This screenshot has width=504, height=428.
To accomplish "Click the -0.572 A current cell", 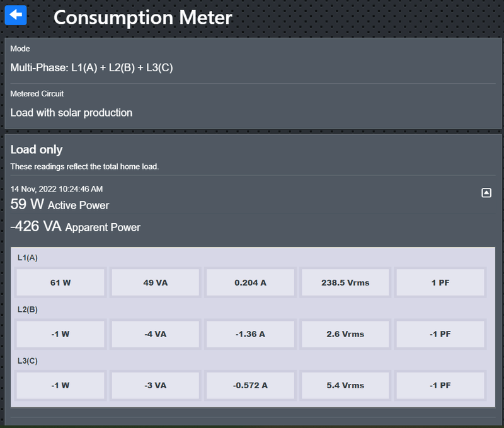I will tap(250, 385).
